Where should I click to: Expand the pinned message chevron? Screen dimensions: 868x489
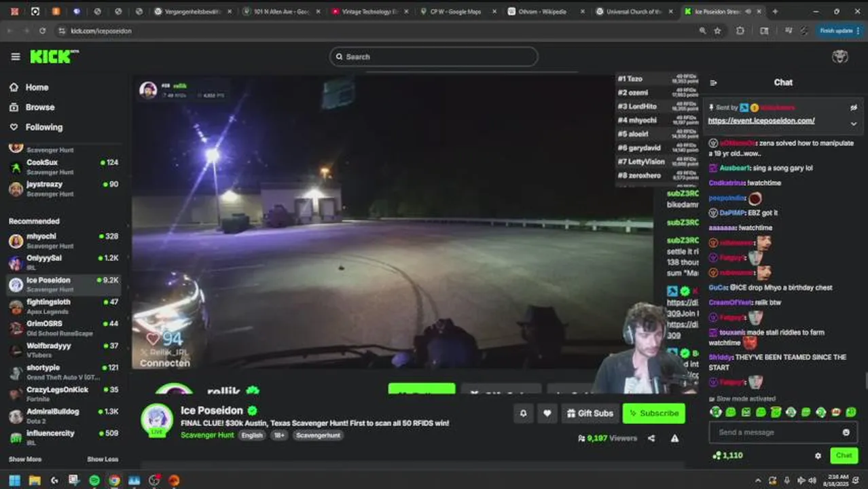click(854, 124)
